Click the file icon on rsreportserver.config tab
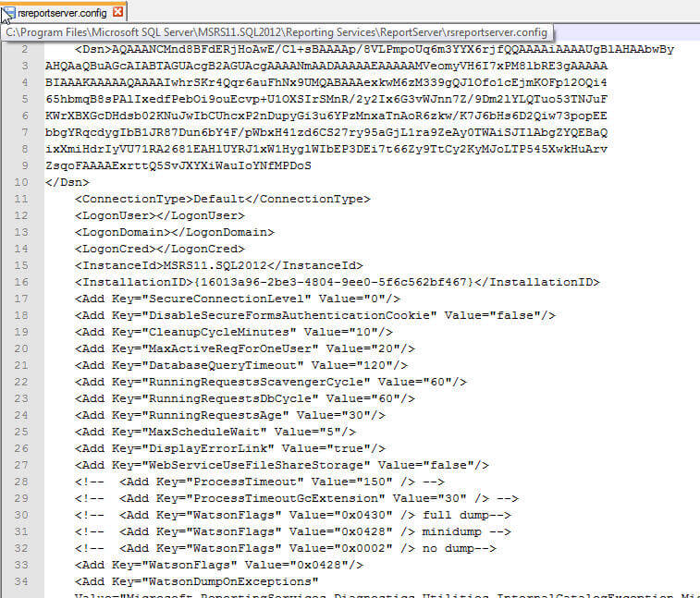 pos(9,13)
